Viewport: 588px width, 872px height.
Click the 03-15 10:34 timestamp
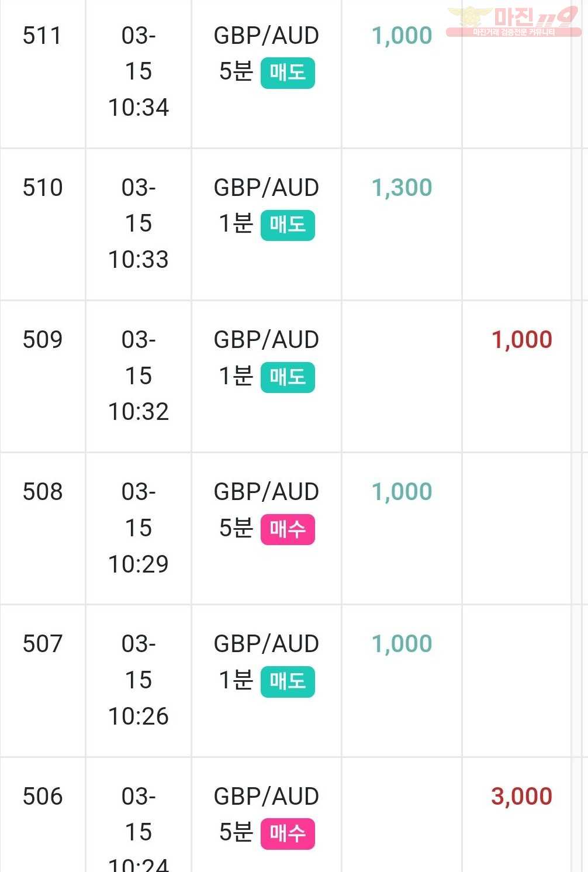(139, 72)
